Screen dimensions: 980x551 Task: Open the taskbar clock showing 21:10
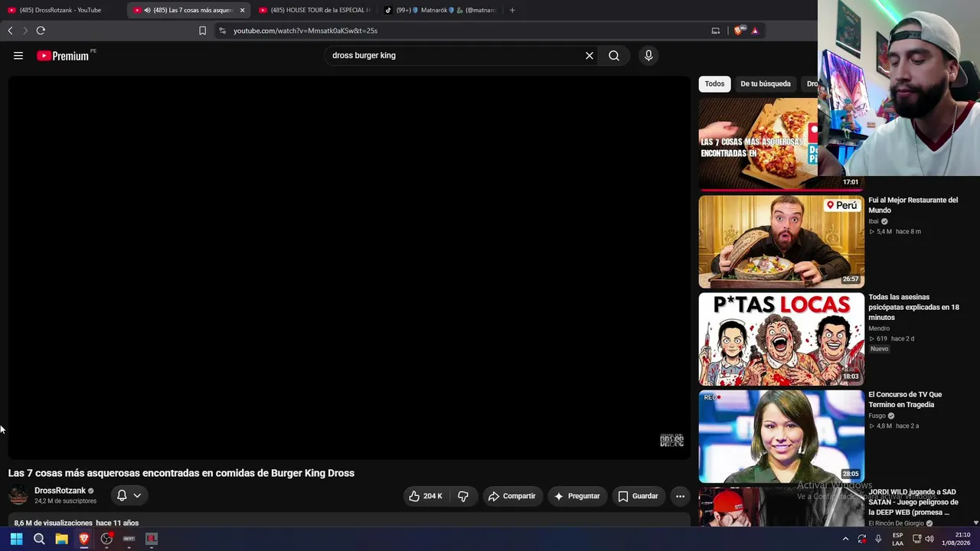(x=955, y=539)
